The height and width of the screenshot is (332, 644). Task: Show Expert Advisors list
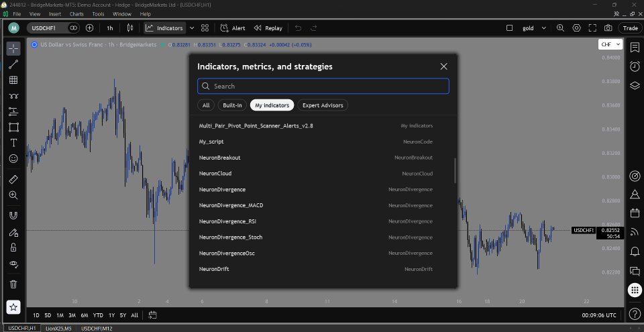tap(323, 105)
